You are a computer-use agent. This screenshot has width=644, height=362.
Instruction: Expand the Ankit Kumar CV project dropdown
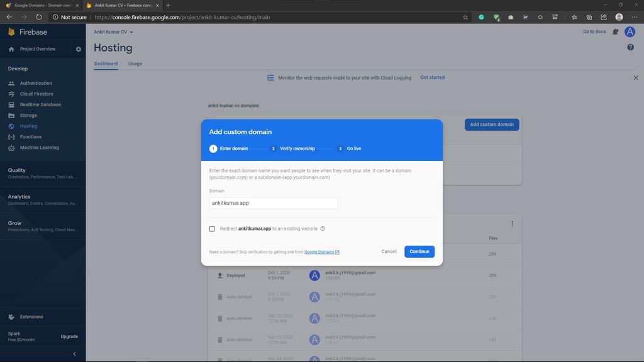coord(113,32)
